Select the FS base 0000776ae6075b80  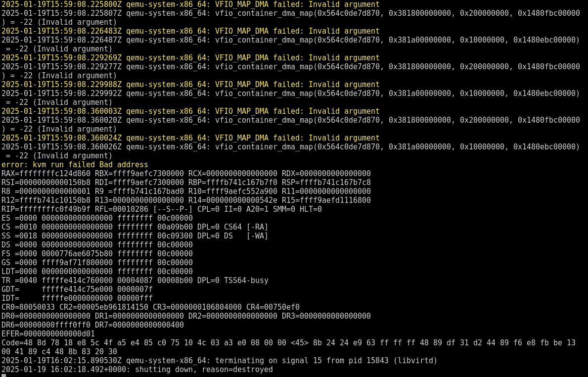point(77,254)
